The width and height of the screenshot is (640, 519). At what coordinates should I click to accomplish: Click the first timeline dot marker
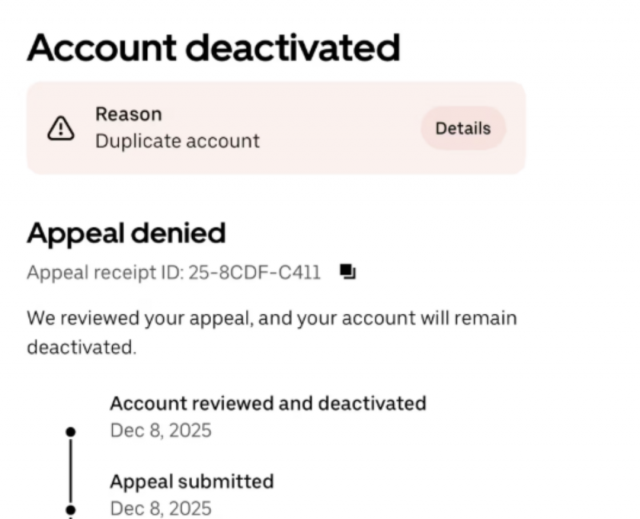(x=70, y=431)
